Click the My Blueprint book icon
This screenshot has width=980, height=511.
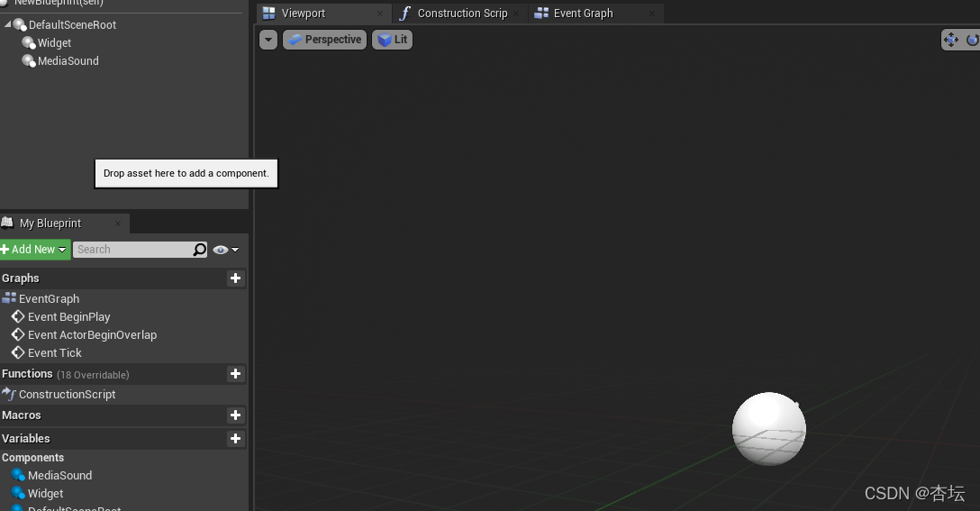click(7, 223)
